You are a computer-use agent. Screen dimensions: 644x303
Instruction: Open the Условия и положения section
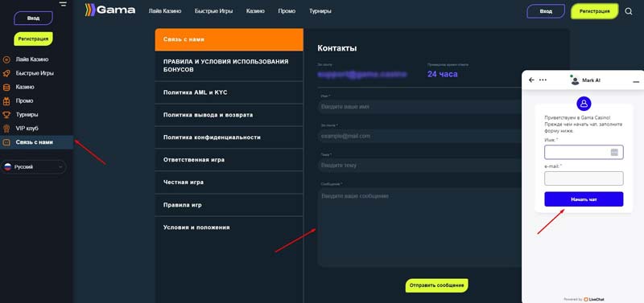(x=229, y=227)
